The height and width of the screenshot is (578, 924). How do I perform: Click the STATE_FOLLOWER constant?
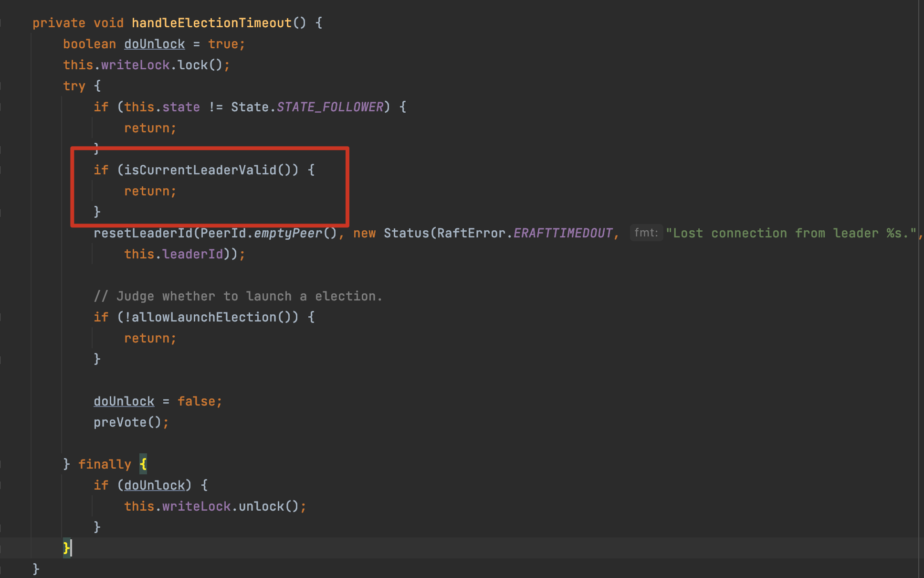330,107
